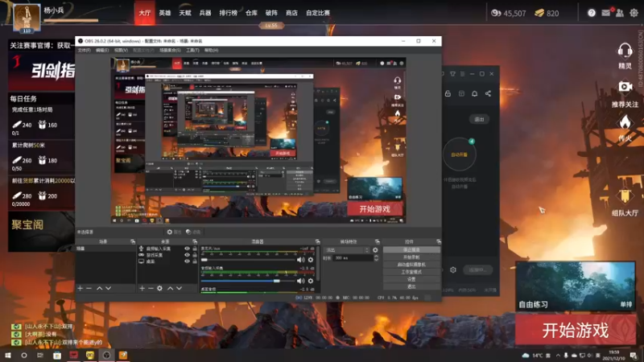Click 停止推流 button in OBS Controls

(x=411, y=249)
